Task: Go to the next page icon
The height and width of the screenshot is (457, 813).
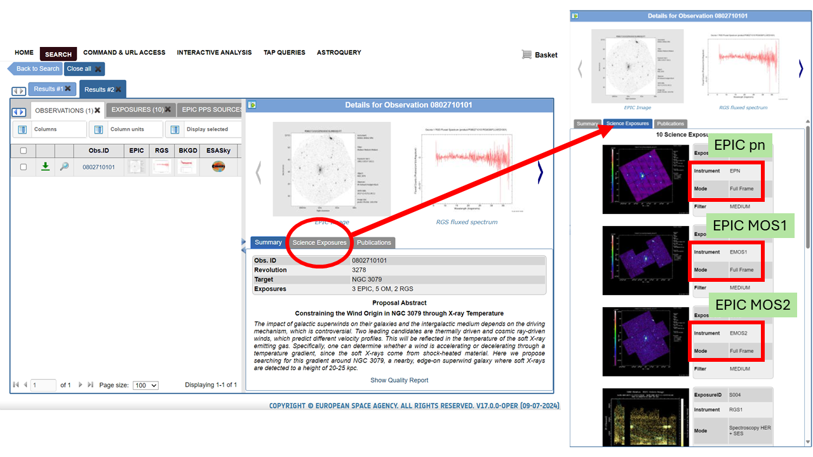Action: point(80,385)
